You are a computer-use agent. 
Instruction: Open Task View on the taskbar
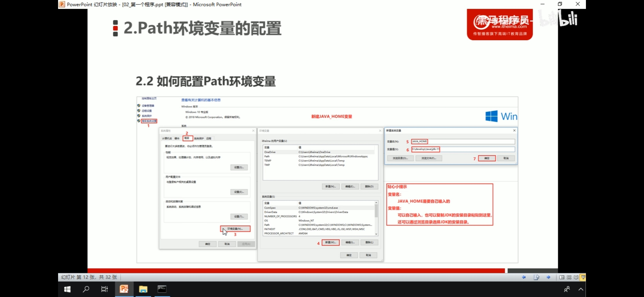click(x=105, y=289)
